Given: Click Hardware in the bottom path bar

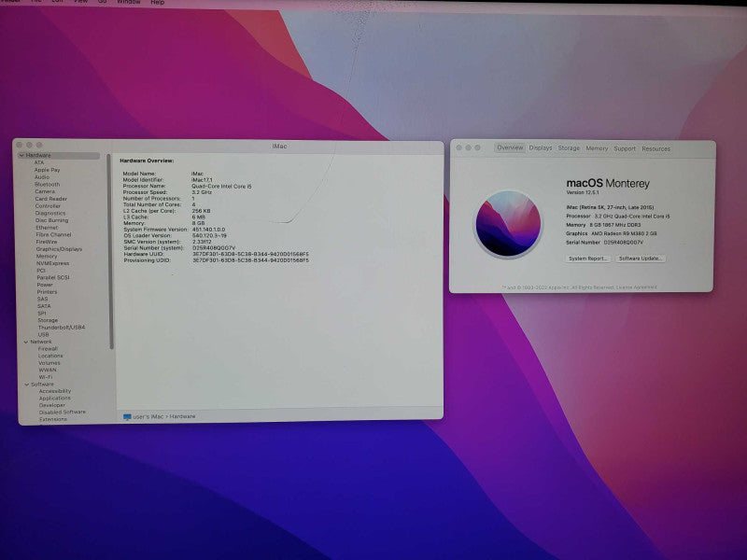Looking at the screenshot, I should point(182,416).
